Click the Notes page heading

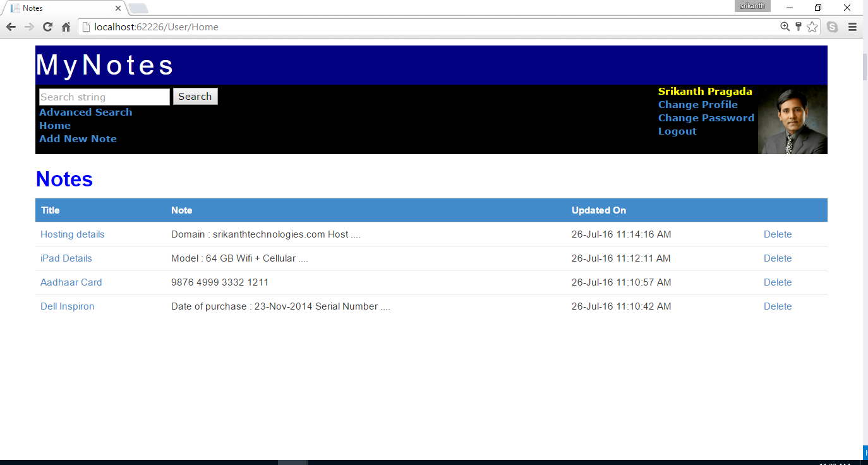click(x=64, y=179)
